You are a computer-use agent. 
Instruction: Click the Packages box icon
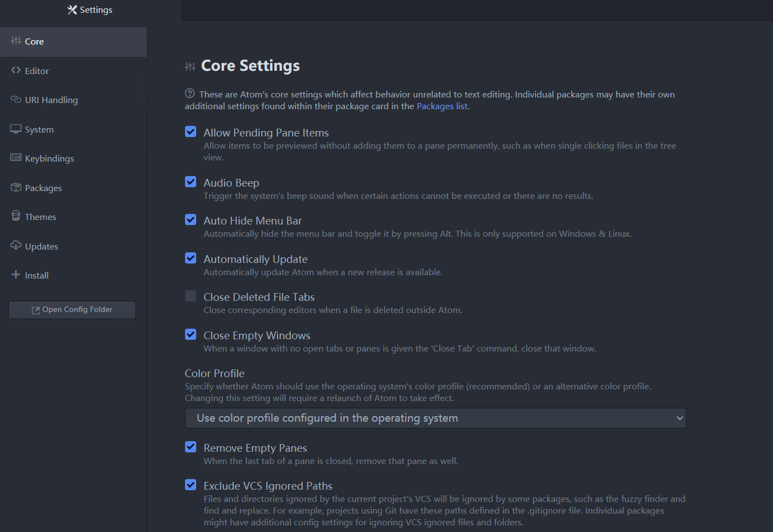tap(16, 187)
